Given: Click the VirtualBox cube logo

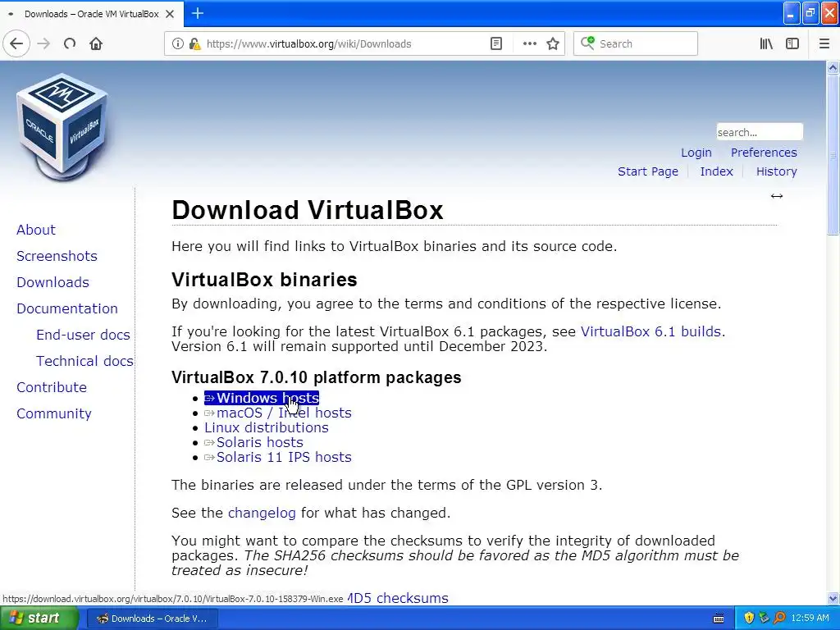Looking at the screenshot, I should click(x=62, y=126).
